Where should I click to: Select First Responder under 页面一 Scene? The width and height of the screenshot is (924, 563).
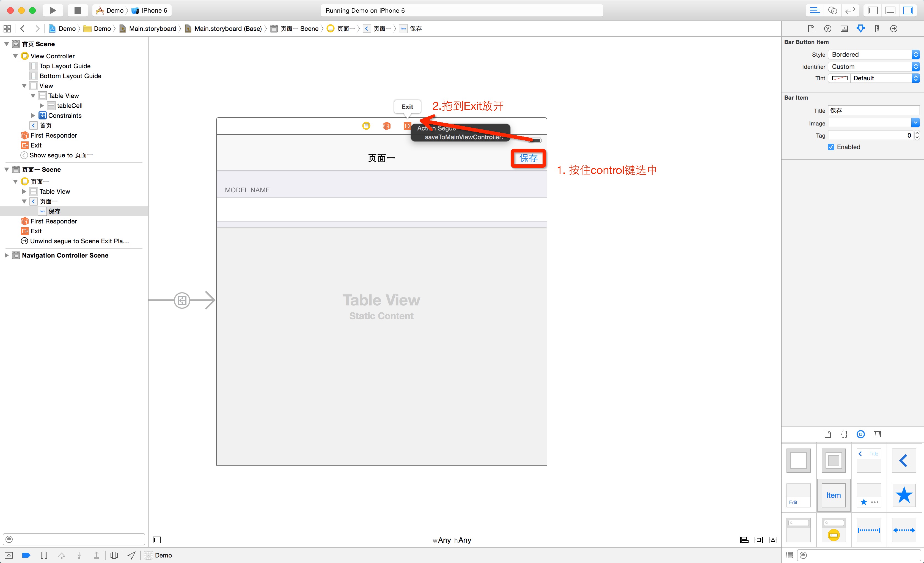[49, 221]
